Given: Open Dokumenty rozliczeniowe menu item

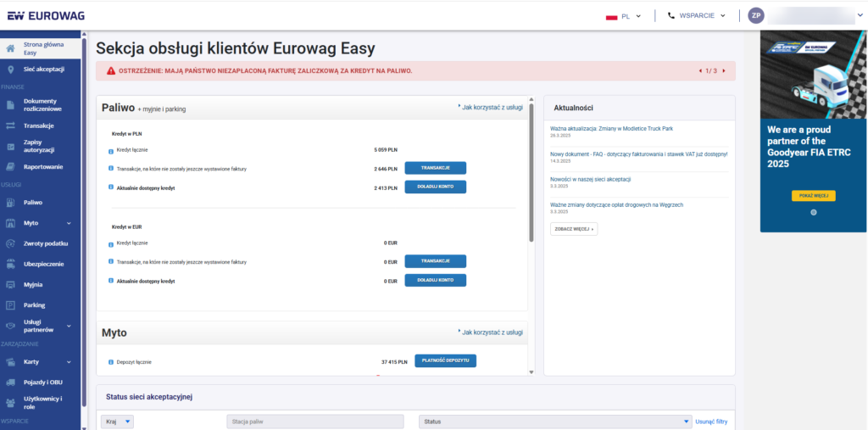Looking at the screenshot, I should point(41,105).
